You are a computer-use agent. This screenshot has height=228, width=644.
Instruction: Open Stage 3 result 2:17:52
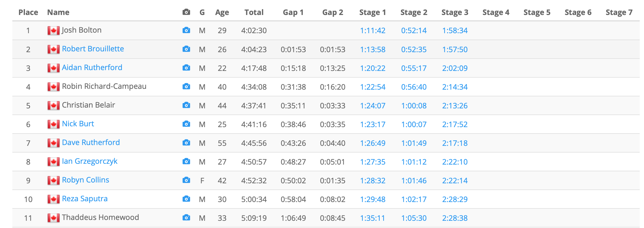point(455,124)
